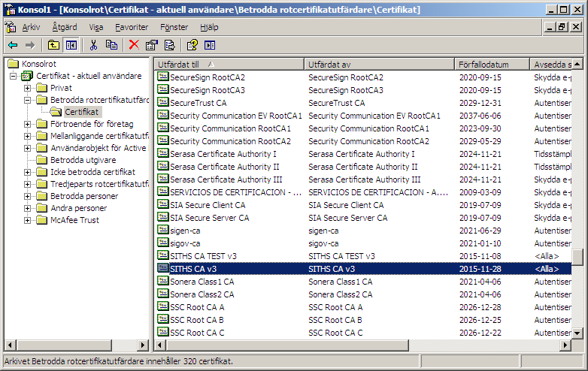Click the MMC document icon beside Arkiv
The height and width of the screenshot is (371, 588).
point(11,27)
